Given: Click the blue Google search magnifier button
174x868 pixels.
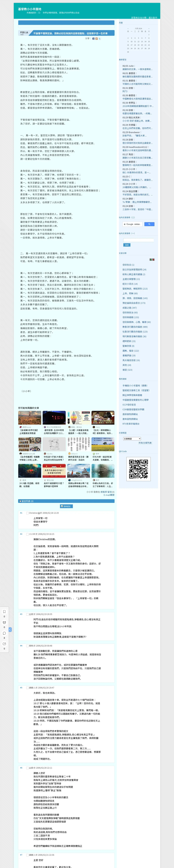Looking at the screenshot, I should [x=149, y=224].
